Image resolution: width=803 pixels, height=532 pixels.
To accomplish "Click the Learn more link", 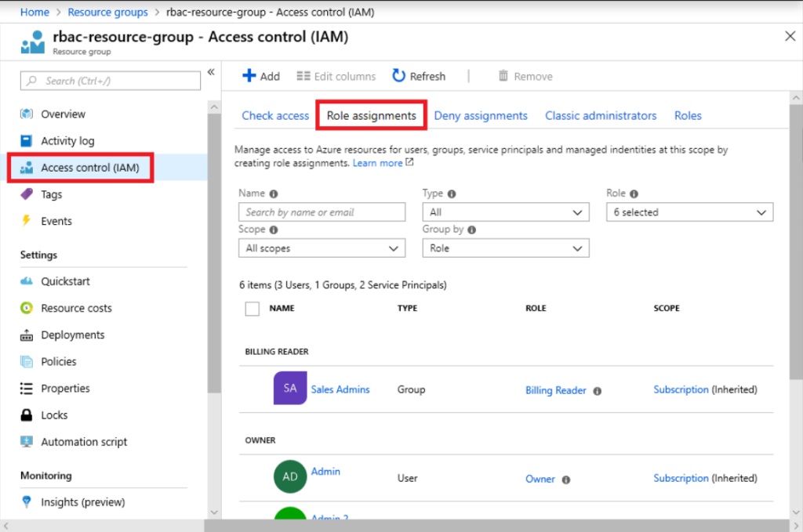I will pos(378,162).
